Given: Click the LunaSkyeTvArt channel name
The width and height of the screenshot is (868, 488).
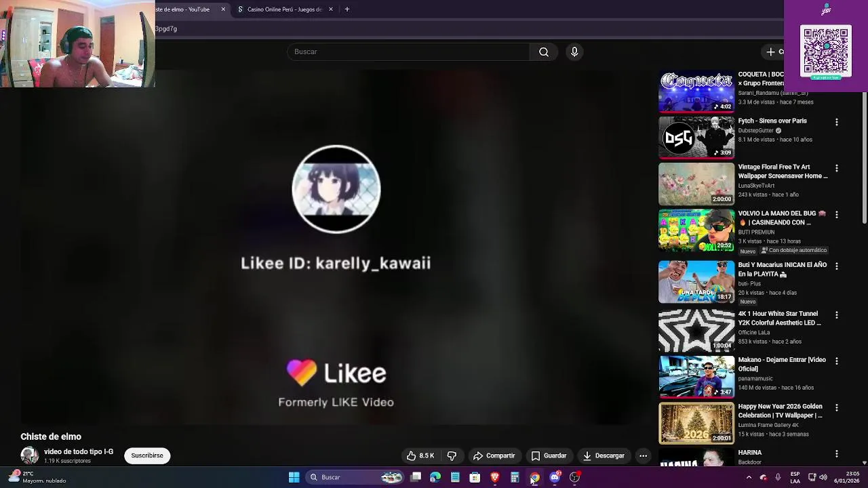Looking at the screenshot, I should click(x=756, y=186).
